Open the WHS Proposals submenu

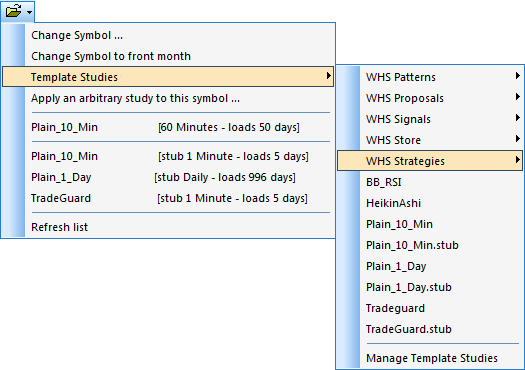coord(430,98)
